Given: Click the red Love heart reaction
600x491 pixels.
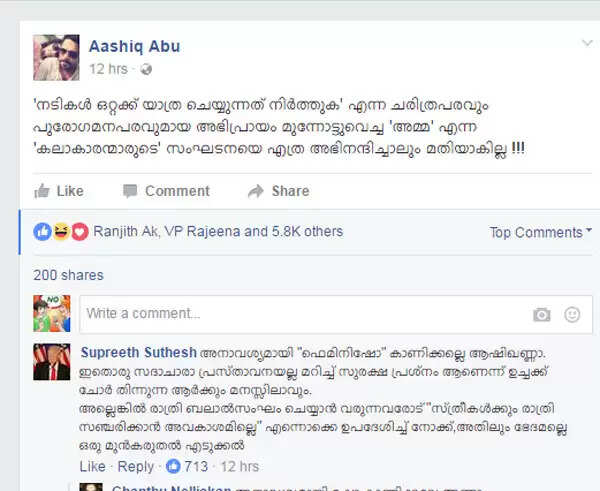Looking at the screenshot, I should point(80,232).
